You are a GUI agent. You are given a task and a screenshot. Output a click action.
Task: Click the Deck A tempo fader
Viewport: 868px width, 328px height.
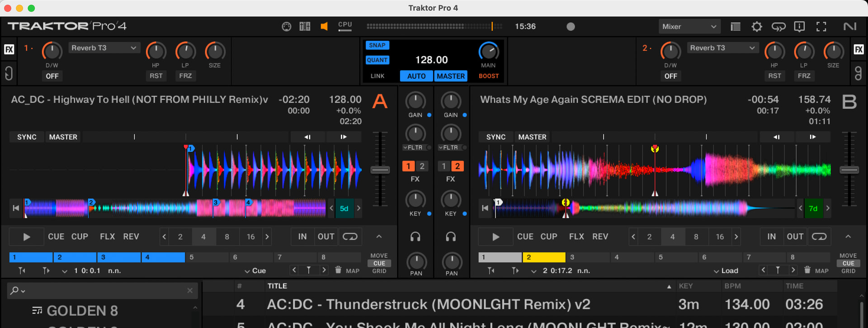pos(380,170)
